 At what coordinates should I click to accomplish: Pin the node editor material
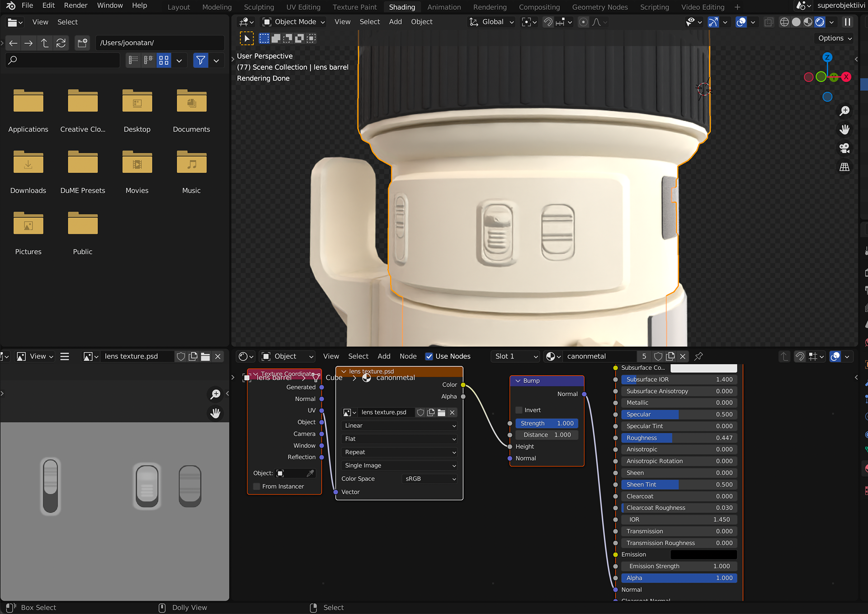tap(698, 356)
